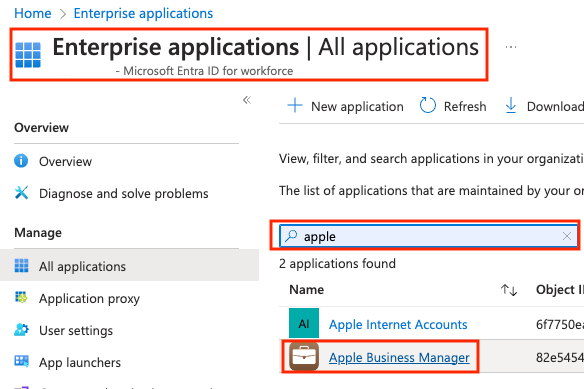Click the Object ID column header
This screenshot has width=584, height=389.
tap(560, 290)
